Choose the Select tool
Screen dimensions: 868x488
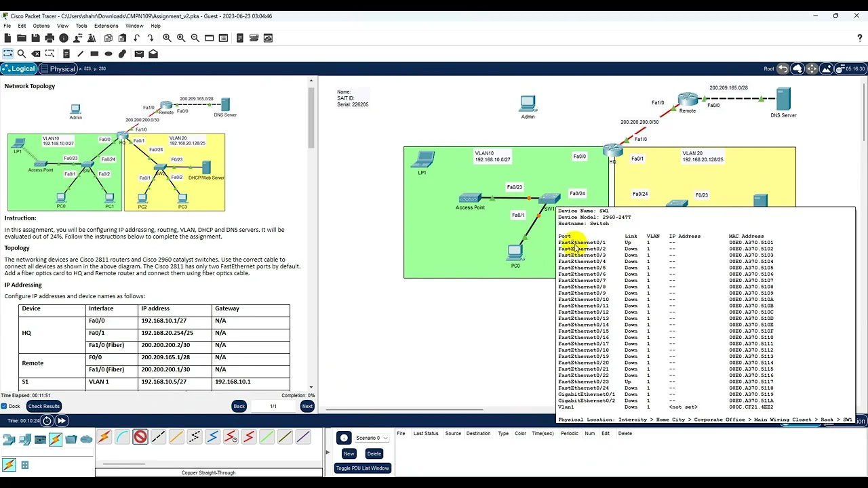click(8, 54)
